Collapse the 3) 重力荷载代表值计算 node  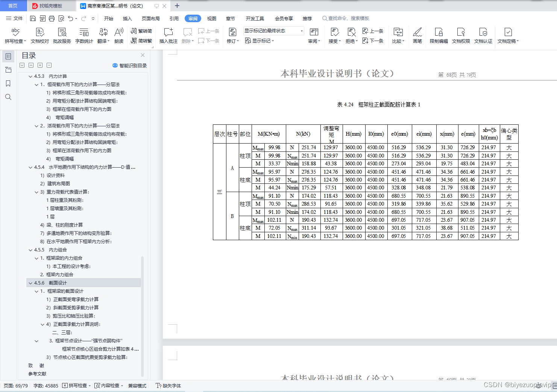(x=36, y=192)
